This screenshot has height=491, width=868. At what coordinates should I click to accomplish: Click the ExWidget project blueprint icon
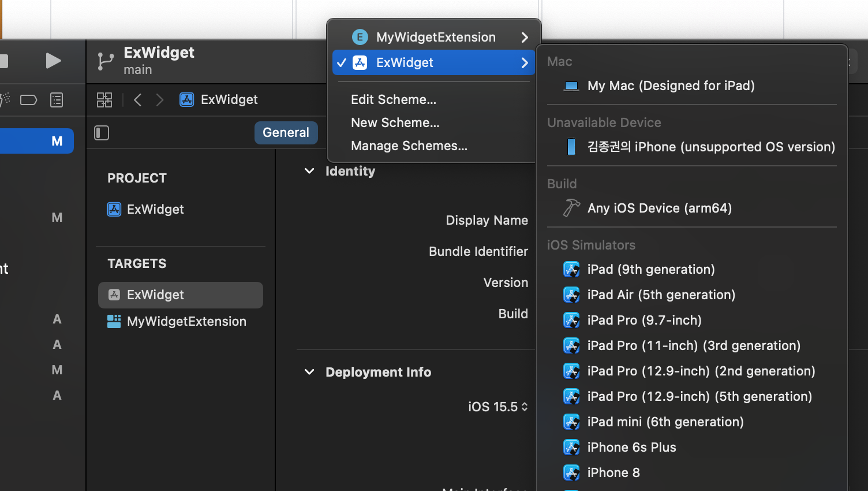coord(114,209)
